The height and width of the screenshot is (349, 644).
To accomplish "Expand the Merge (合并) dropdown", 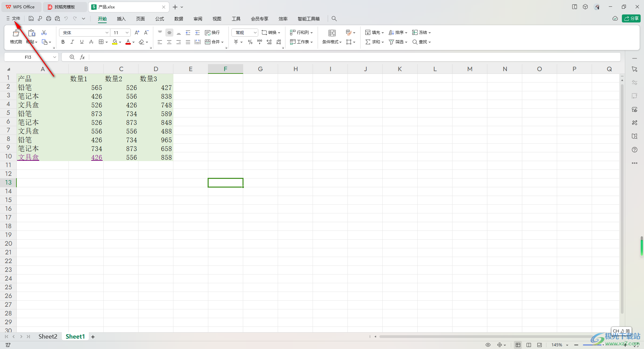I will [x=222, y=42].
